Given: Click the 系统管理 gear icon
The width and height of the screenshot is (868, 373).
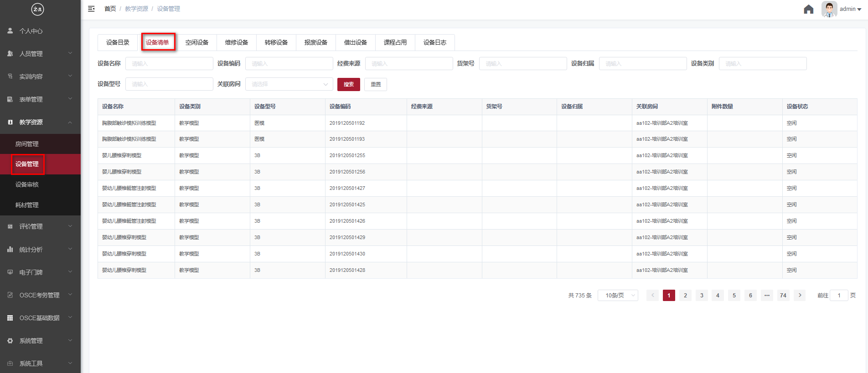Looking at the screenshot, I should [x=10, y=341].
